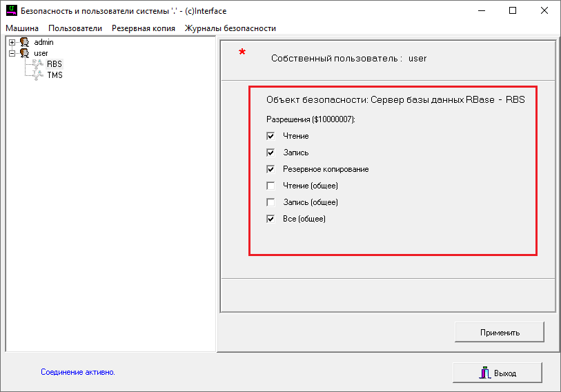Expand the admin tree node
This screenshot has height=392, width=561.
point(12,42)
